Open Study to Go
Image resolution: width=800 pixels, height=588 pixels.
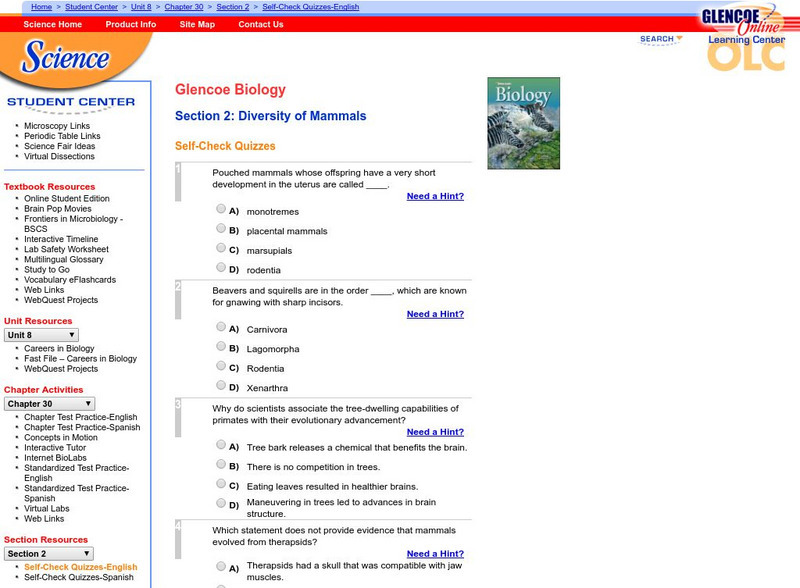[x=47, y=270]
